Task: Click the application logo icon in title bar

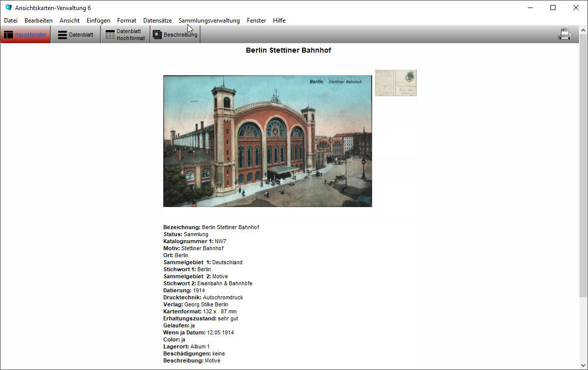Action: (8, 8)
